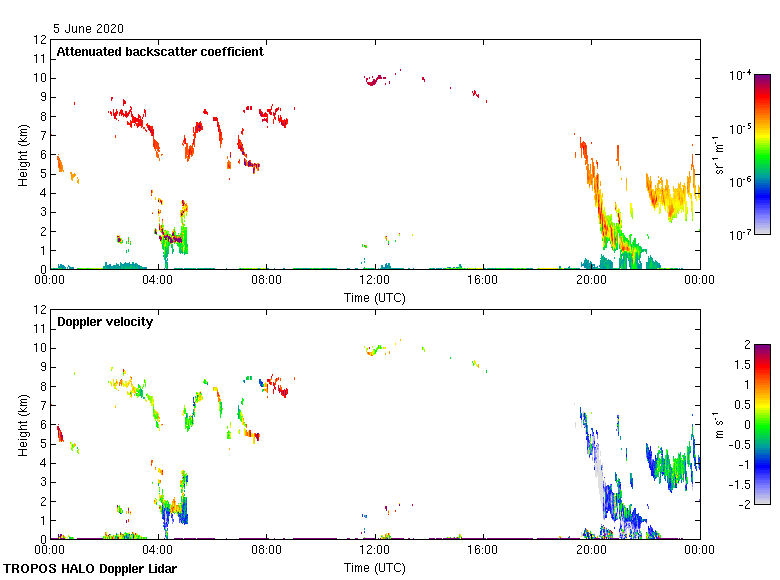Click the 10⁻⁷ label on the backscatter colorbar
The width and height of the screenshot is (780, 580).
741,235
